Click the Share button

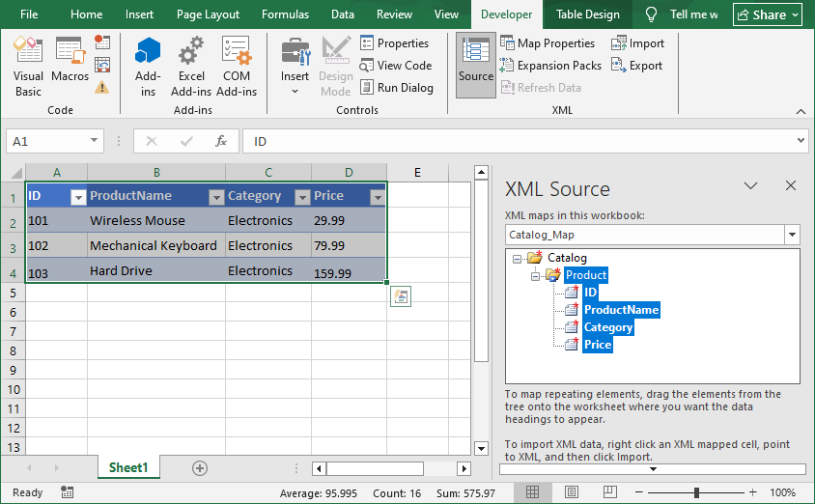pos(769,14)
